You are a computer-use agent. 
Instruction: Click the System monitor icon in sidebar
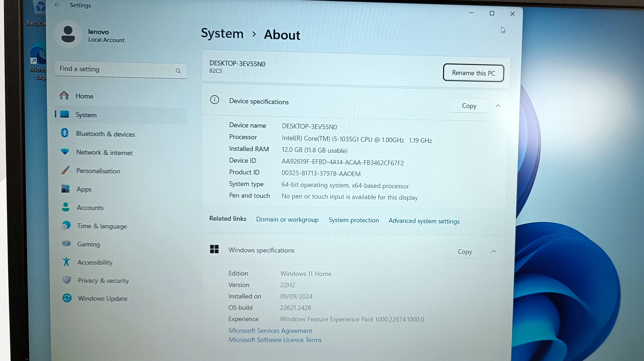(65, 114)
